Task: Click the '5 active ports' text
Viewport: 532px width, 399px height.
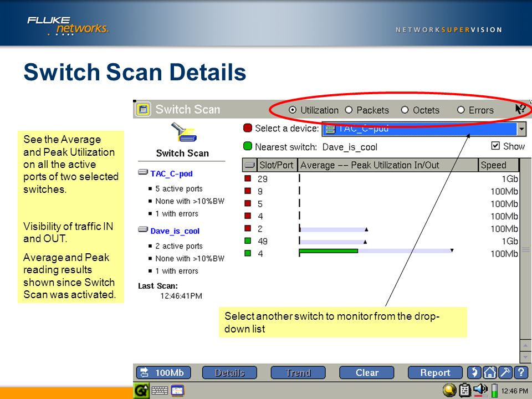Action: [179, 188]
